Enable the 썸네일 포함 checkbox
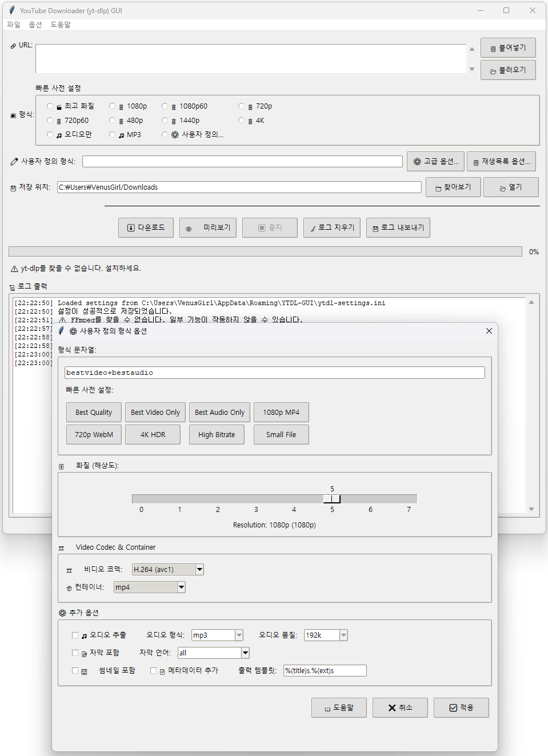This screenshot has height=756, width=548. (75, 671)
